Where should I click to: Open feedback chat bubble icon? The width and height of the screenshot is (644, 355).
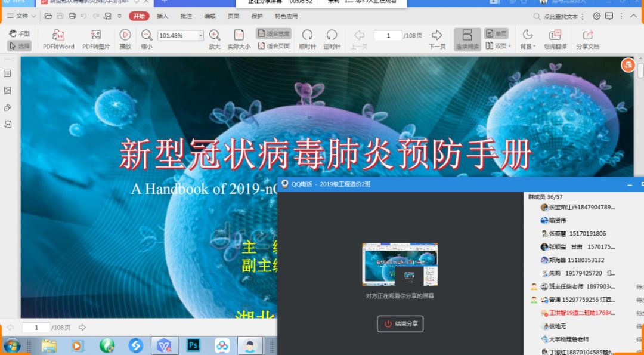pos(609,16)
